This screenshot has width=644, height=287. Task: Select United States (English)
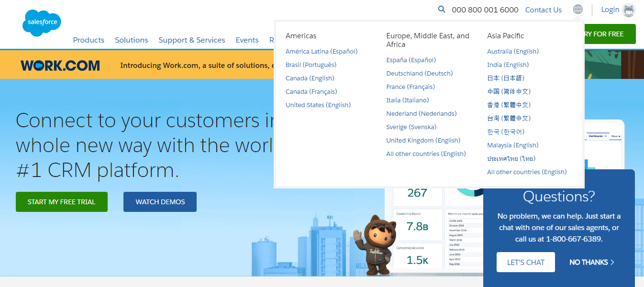coord(318,105)
